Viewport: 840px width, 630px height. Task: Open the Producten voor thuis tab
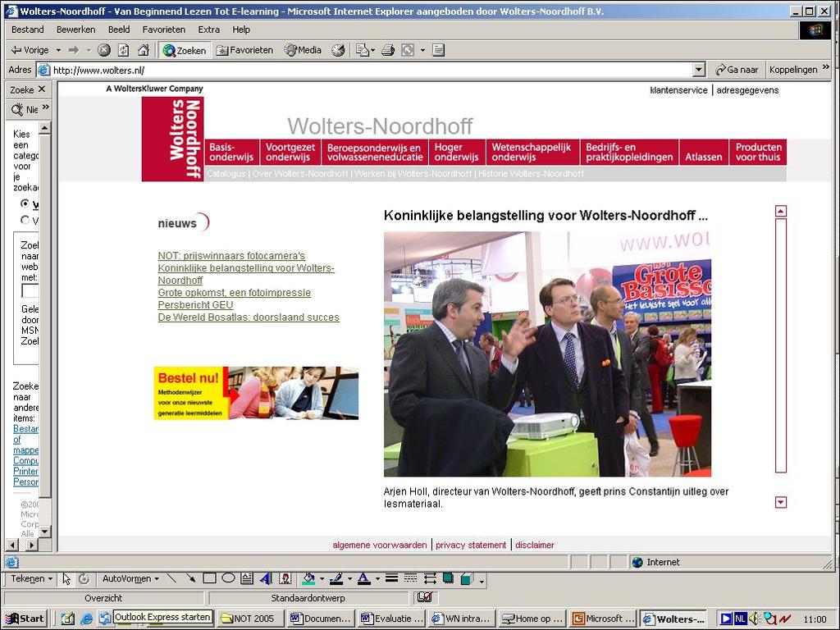(x=758, y=152)
